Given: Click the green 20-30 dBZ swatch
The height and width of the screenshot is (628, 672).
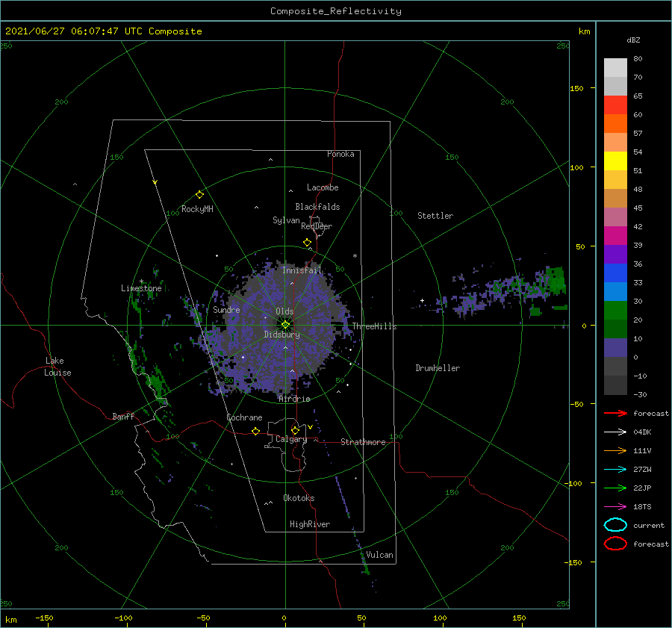Looking at the screenshot, I should [x=615, y=311].
